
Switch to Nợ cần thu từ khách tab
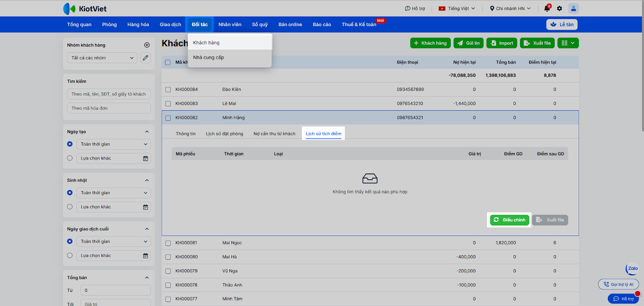point(275,134)
